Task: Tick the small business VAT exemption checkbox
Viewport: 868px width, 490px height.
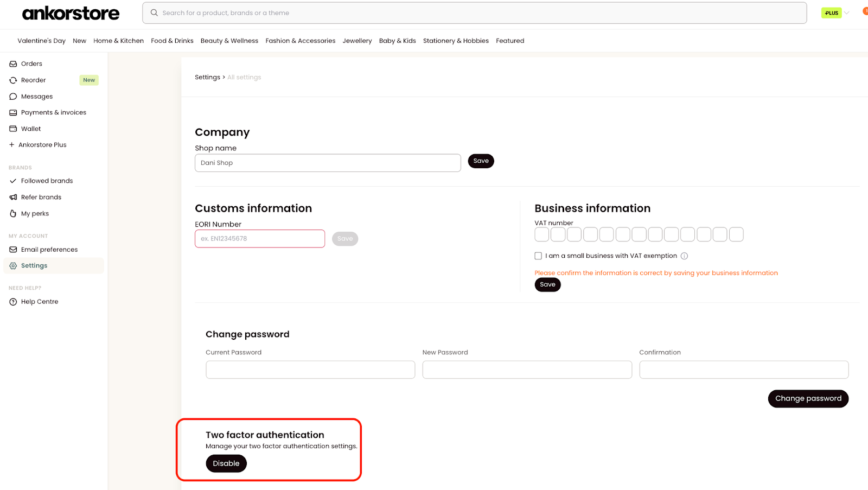Action: coord(538,256)
